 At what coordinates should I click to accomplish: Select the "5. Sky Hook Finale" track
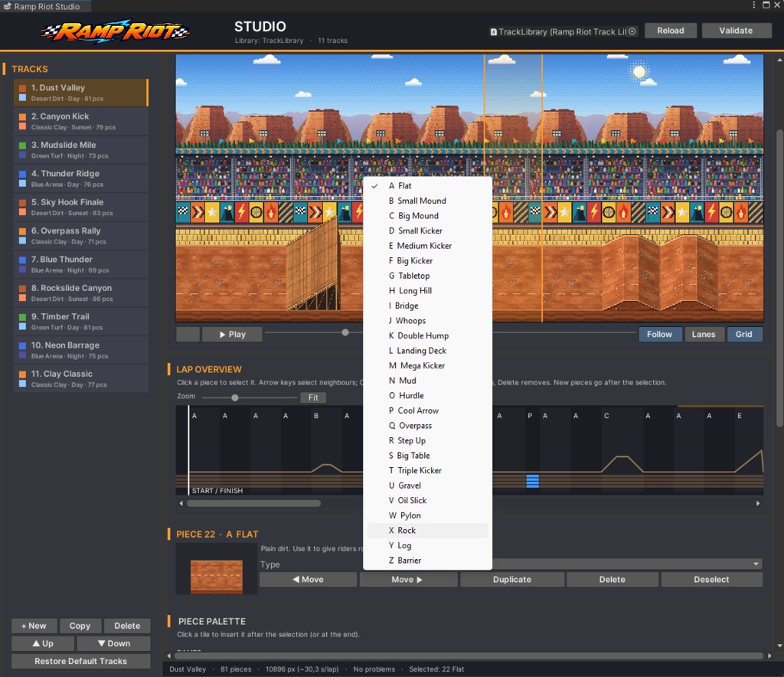(x=81, y=207)
